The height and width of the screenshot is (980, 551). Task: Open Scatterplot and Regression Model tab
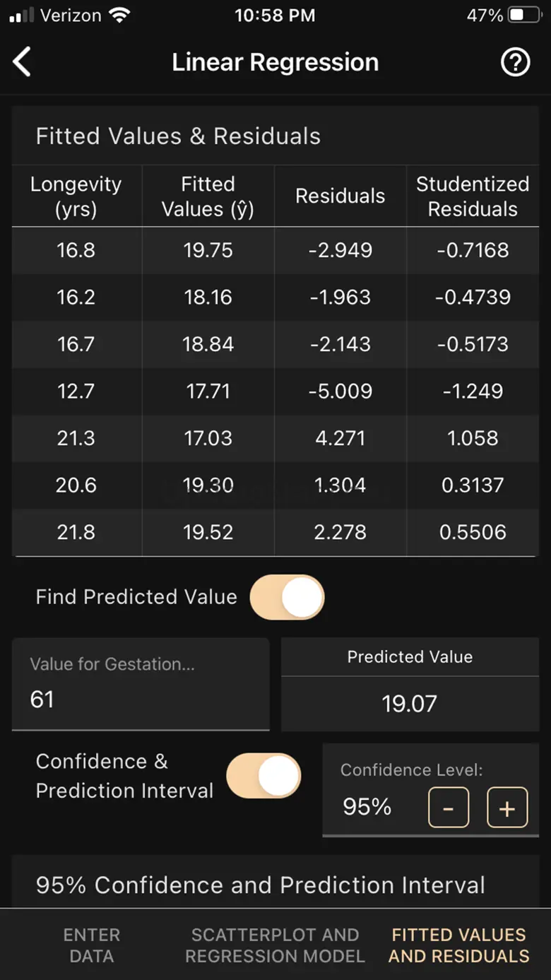[275, 945]
